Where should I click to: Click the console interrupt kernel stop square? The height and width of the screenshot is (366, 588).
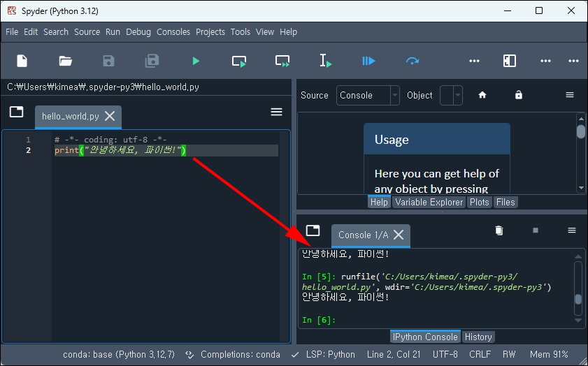click(x=536, y=230)
